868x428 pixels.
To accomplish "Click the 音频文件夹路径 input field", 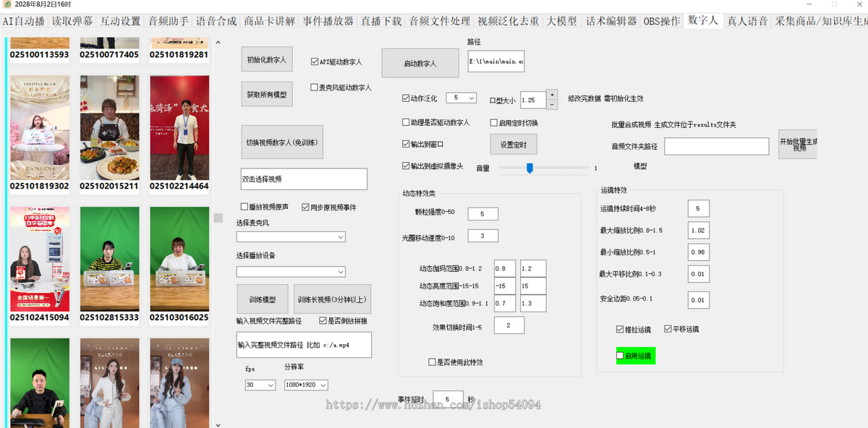I will click(x=717, y=146).
